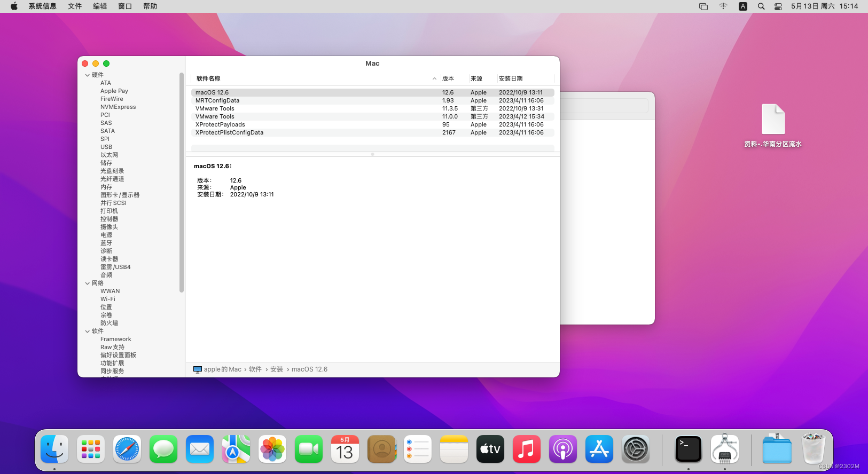Image resolution: width=868 pixels, height=474 pixels.
Task: Select NVMExpress in sidebar
Action: pos(118,107)
